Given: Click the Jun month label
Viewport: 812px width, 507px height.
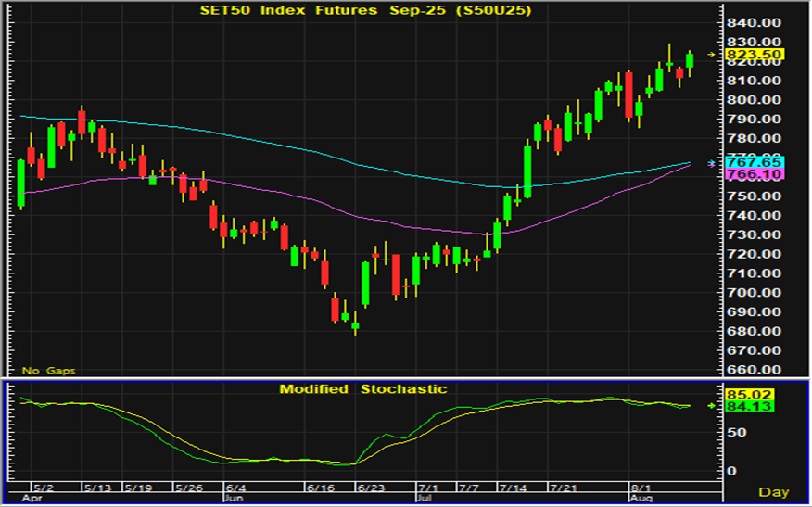Looking at the screenshot, I should point(233,498).
